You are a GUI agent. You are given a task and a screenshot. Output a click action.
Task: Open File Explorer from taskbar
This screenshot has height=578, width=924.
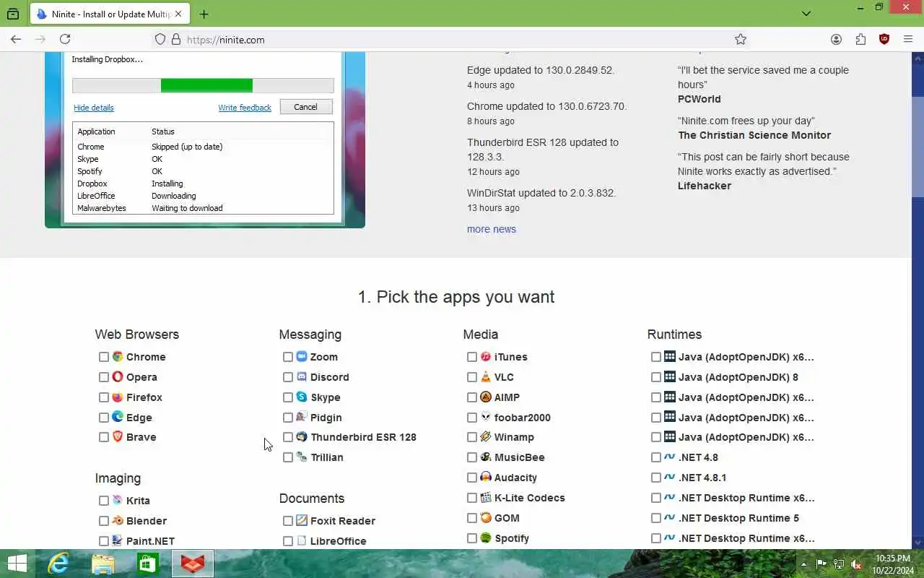click(103, 564)
